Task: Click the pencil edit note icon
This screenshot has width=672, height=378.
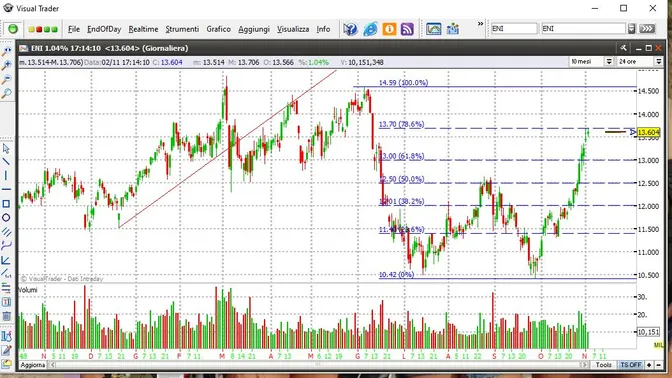Action: pyautogui.click(x=6, y=350)
